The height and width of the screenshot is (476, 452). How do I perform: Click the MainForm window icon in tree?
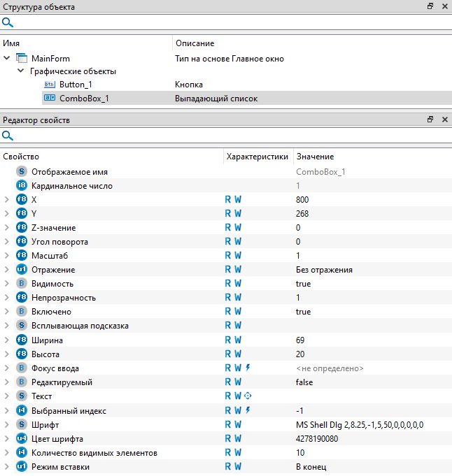(x=21, y=59)
